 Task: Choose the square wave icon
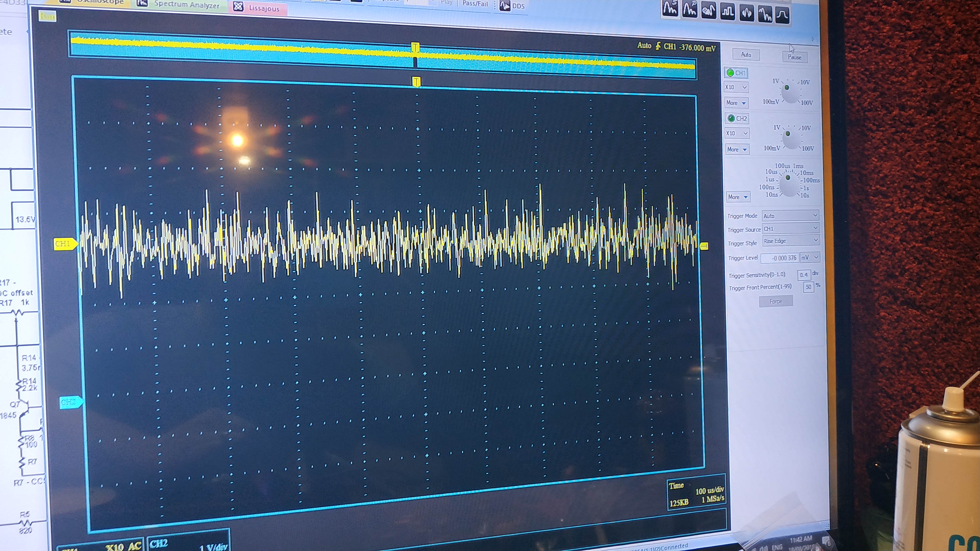[x=728, y=12]
